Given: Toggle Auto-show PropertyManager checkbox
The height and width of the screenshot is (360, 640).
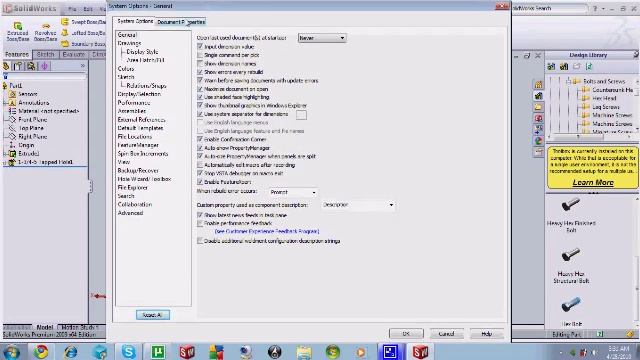Looking at the screenshot, I should [200, 148].
